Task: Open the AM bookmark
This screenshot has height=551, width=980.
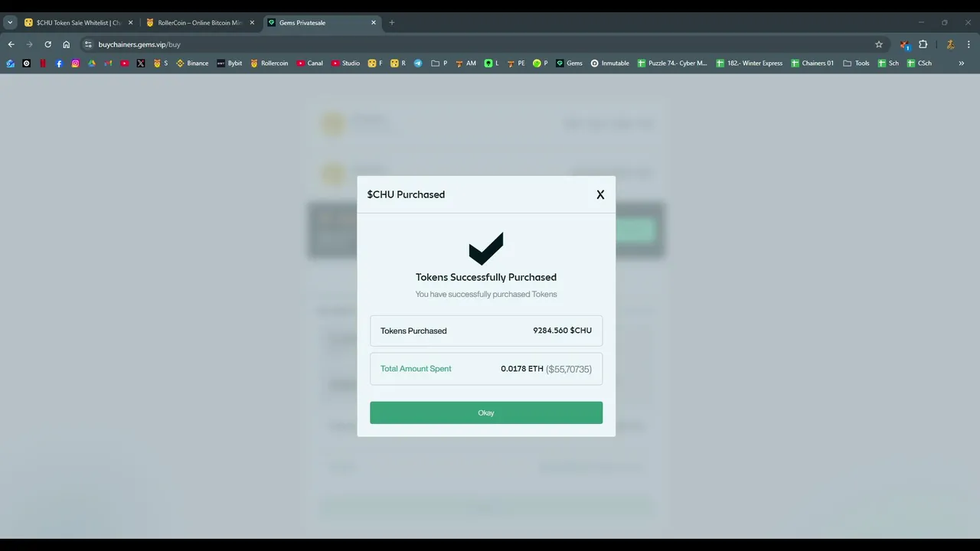Action: (465, 64)
